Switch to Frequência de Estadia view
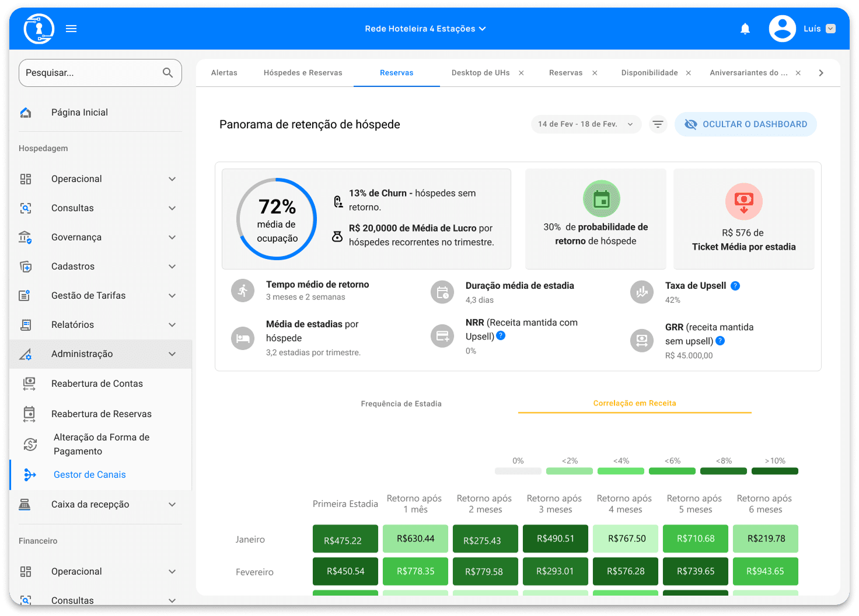The image size is (859, 616). pyautogui.click(x=401, y=404)
